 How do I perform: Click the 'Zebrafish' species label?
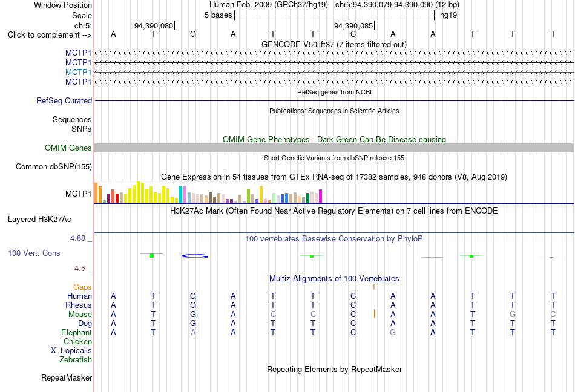[x=76, y=360]
